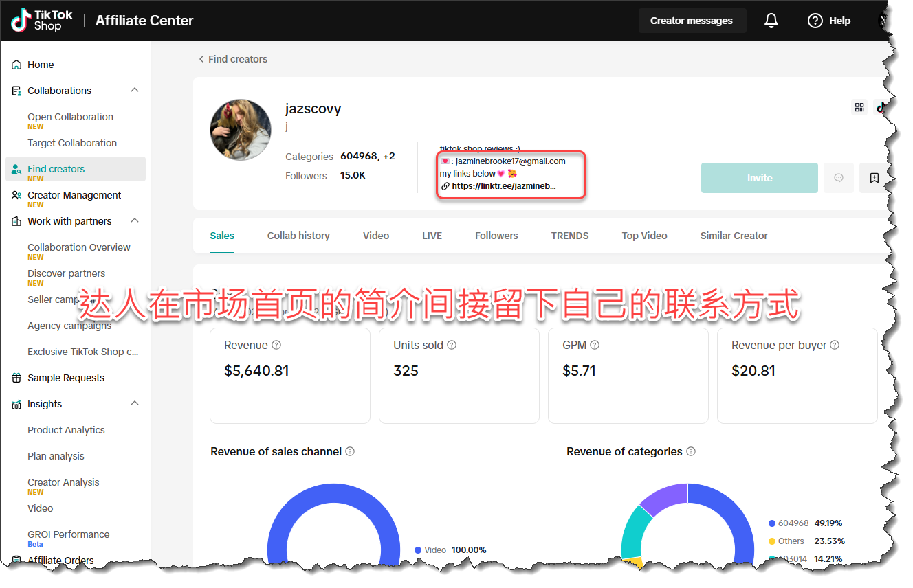Select Find creators in sidebar
The height and width of the screenshot is (588, 913).
coord(76,169)
